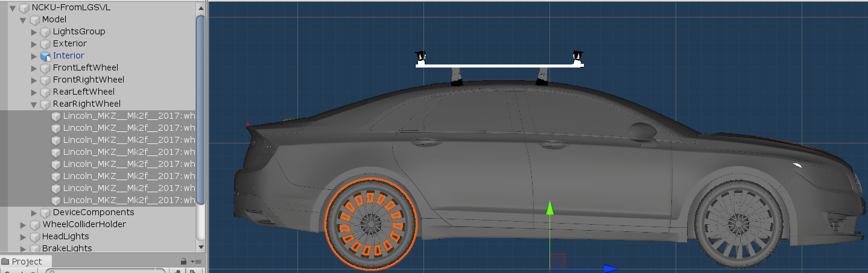The width and height of the screenshot is (868, 273).
Task: Collapse the NCKU-FromLGSVL root node
Action: [x=13, y=8]
